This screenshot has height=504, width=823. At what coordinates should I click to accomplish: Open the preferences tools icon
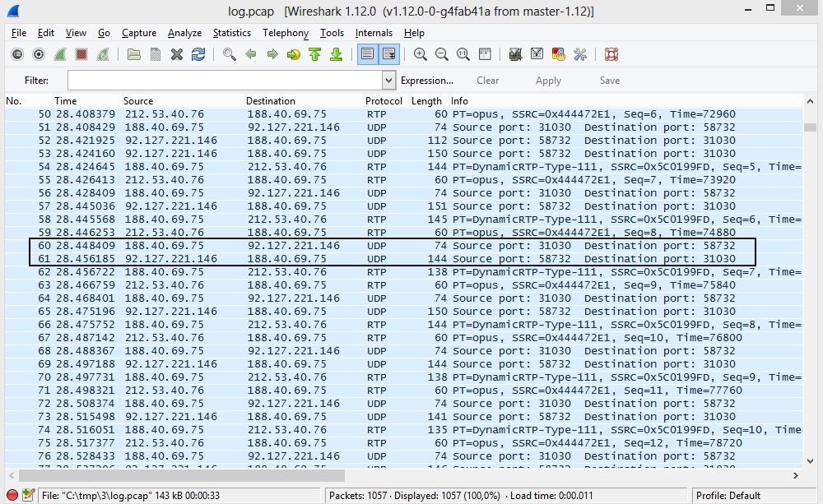[580, 54]
